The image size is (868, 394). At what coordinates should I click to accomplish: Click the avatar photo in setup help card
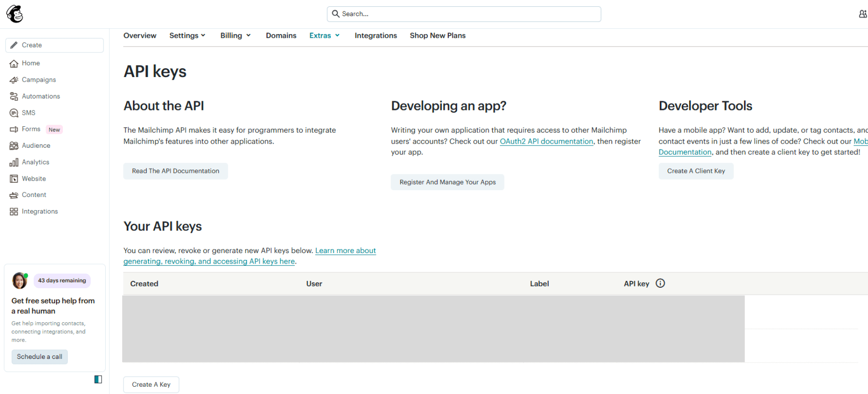20,281
